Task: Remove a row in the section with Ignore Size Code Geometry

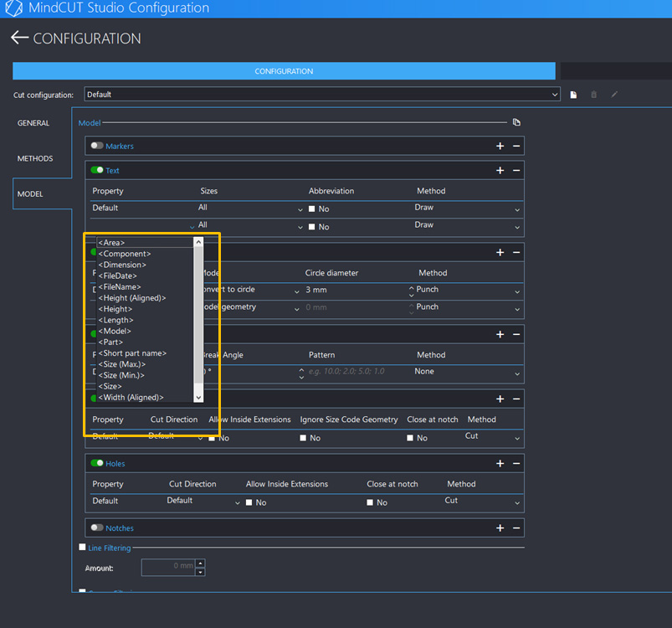Action: click(x=516, y=399)
